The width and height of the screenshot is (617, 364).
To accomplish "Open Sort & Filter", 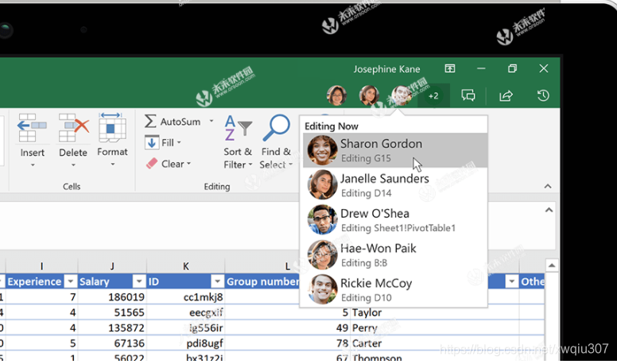I will click(x=238, y=142).
